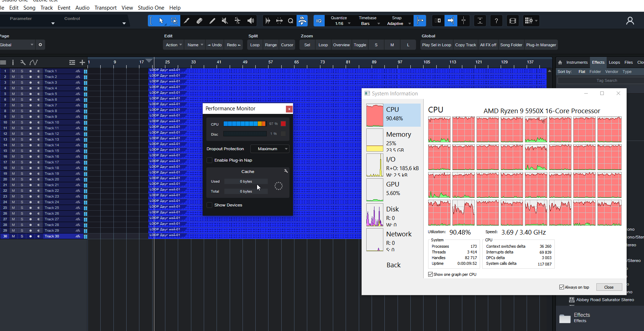Open the Abbey Road Saturator Stereo effect
Screen dimensions: 644x331
click(605, 300)
